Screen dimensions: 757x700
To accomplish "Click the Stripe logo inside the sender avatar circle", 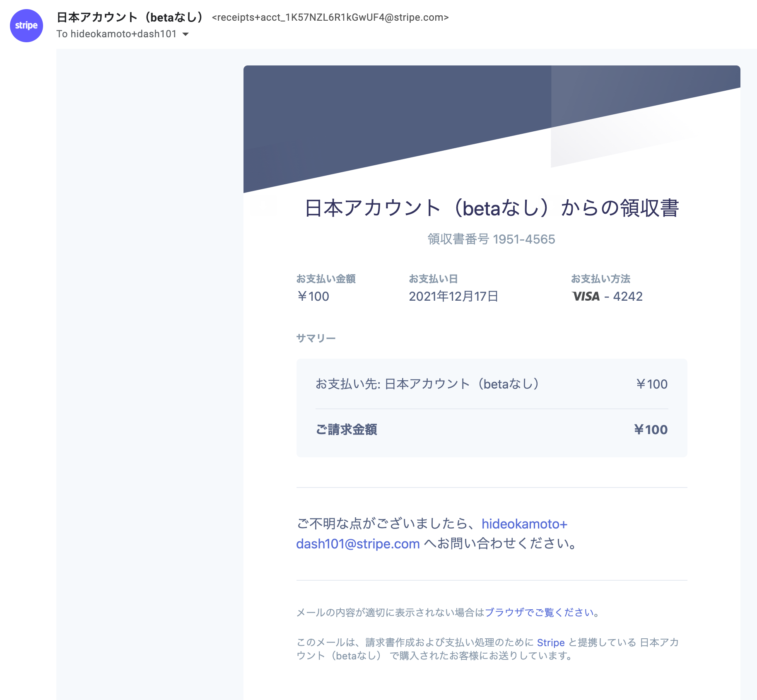I will click(x=26, y=25).
